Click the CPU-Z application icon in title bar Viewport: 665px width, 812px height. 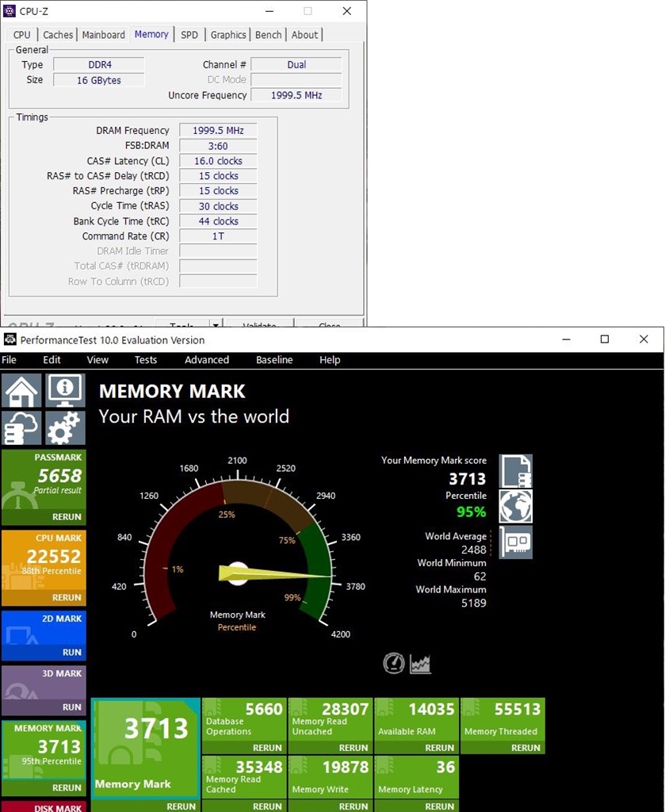[10, 11]
